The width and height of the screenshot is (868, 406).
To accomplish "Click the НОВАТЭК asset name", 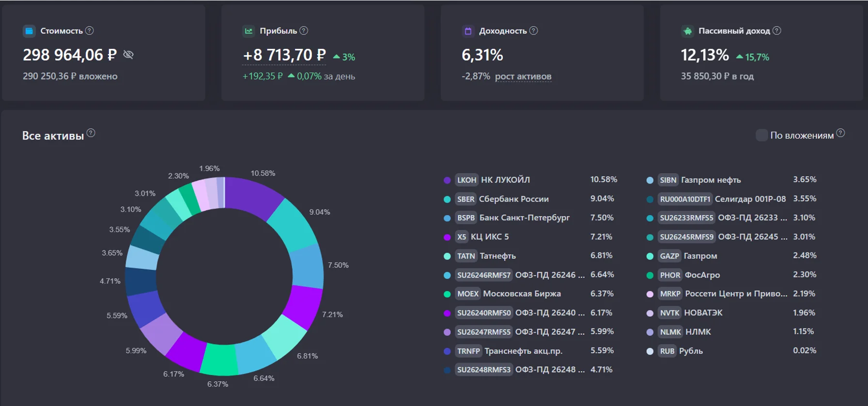I will click(703, 313).
